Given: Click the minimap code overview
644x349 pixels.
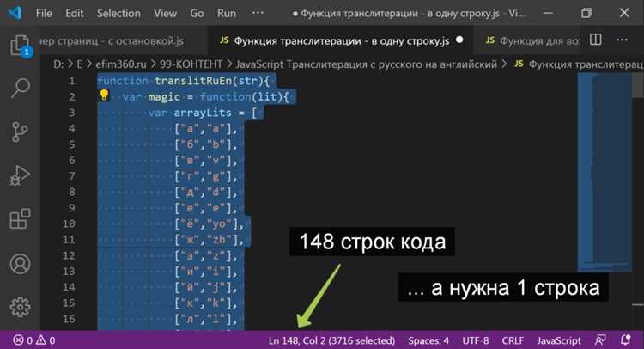Looking at the screenshot, I should (x=605, y=173).
